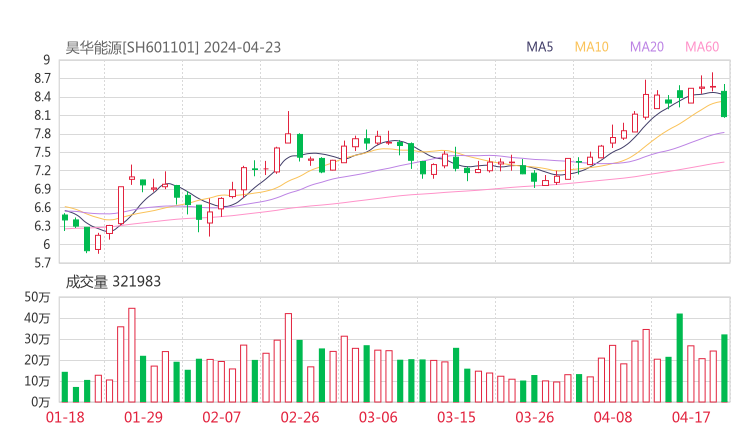
Task: Click the tallest green volume bar near 04-17
Action: point(680,358)
